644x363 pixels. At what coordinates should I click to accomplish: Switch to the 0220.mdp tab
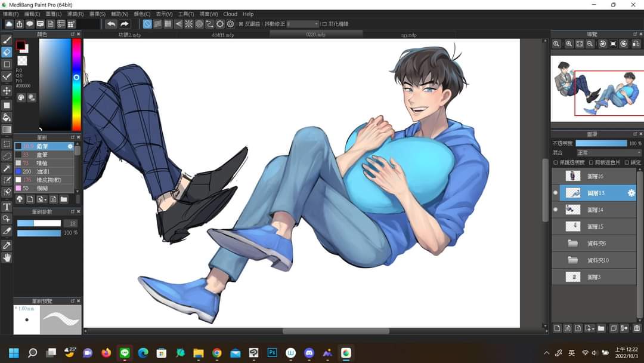316,35
